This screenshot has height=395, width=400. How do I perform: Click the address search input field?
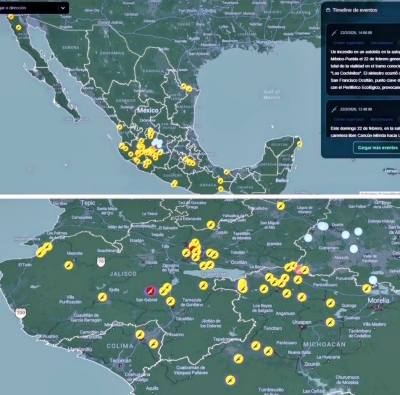point(29,8)
